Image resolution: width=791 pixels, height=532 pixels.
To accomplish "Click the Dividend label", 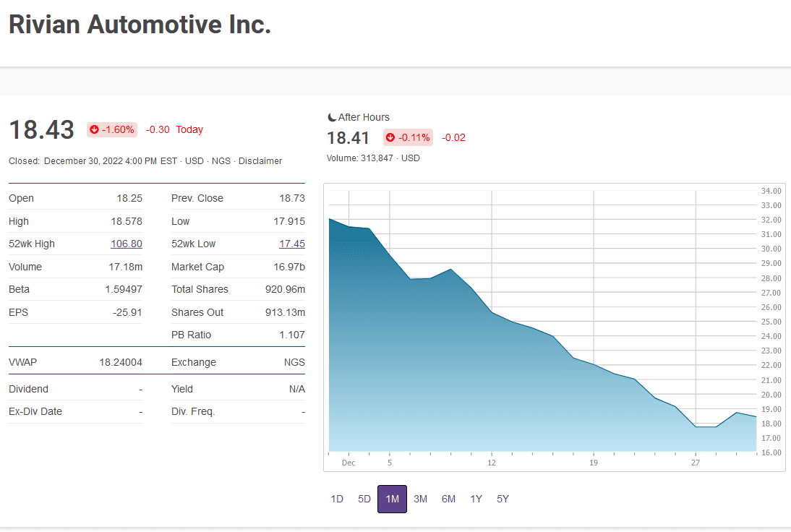I will 28,389.
